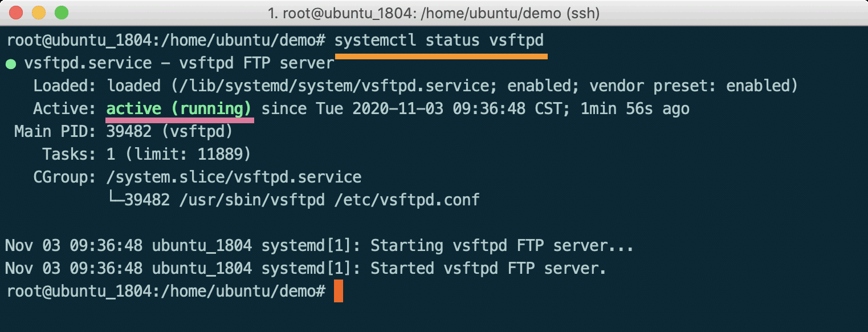Click the tree branch glyph before 39482
The height and width of the screenshot is (332, 868).
[116, 200]
